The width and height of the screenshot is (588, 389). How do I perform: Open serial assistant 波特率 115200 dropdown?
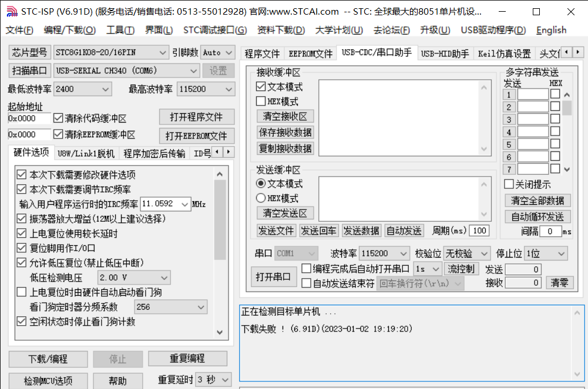(x=384, y=253)
